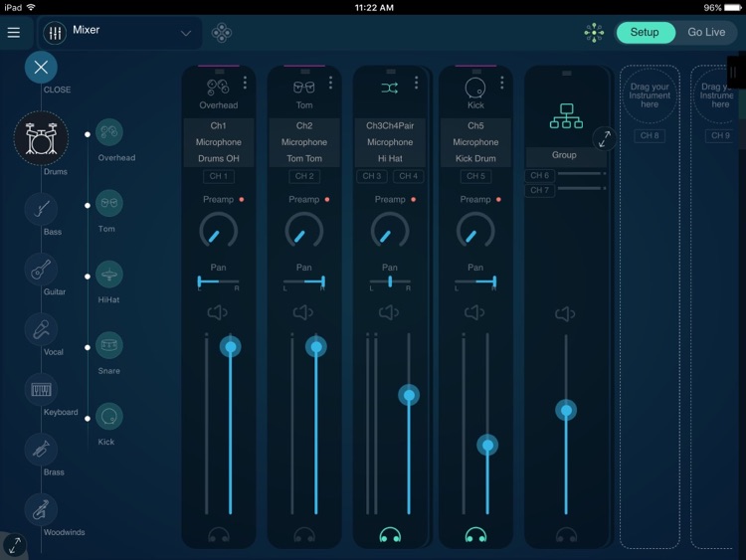Select the CH 7 tag in Group
The image size is (746, 560).
click(539, 190)
